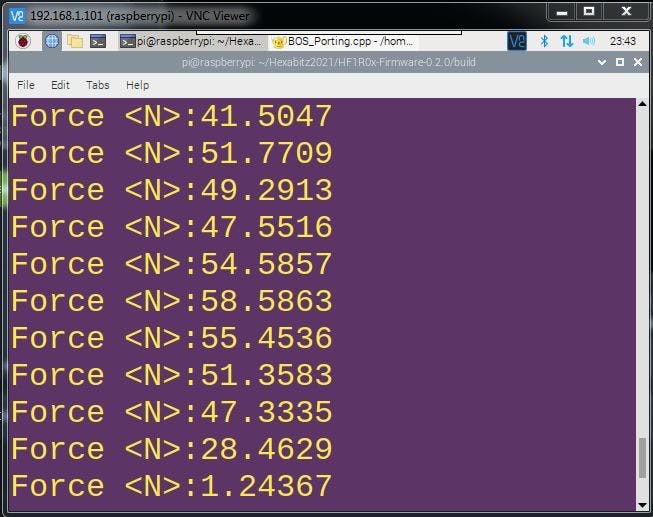Click the 23:43 panel clock

(x=623, y=41)
